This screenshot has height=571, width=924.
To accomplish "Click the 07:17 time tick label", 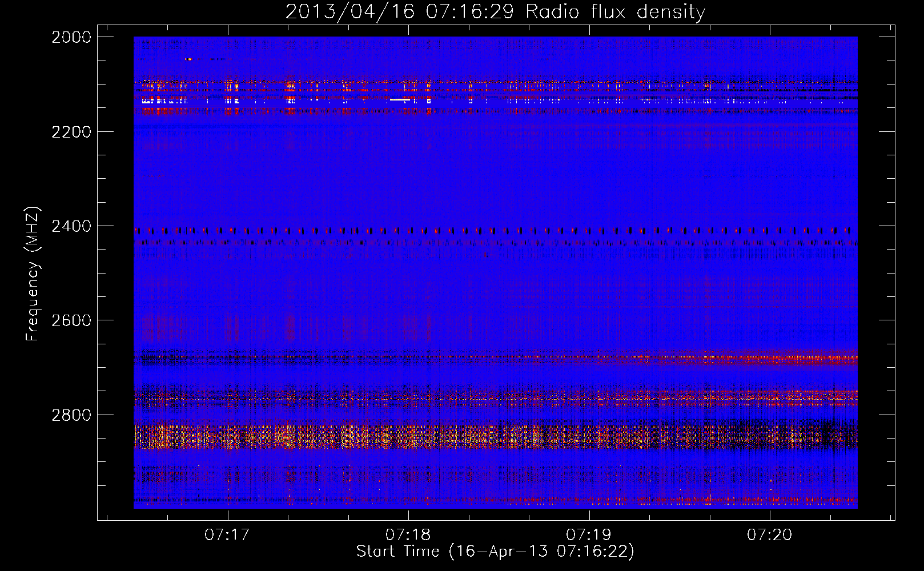I will 227,535.
